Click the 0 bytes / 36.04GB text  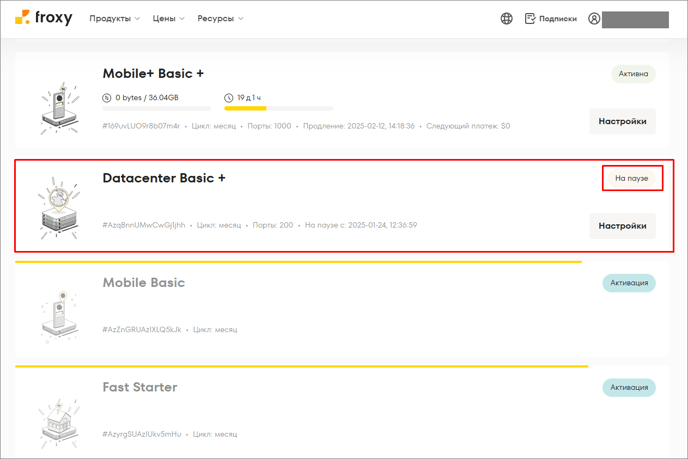pyautogui.click(x=147, y=97)
